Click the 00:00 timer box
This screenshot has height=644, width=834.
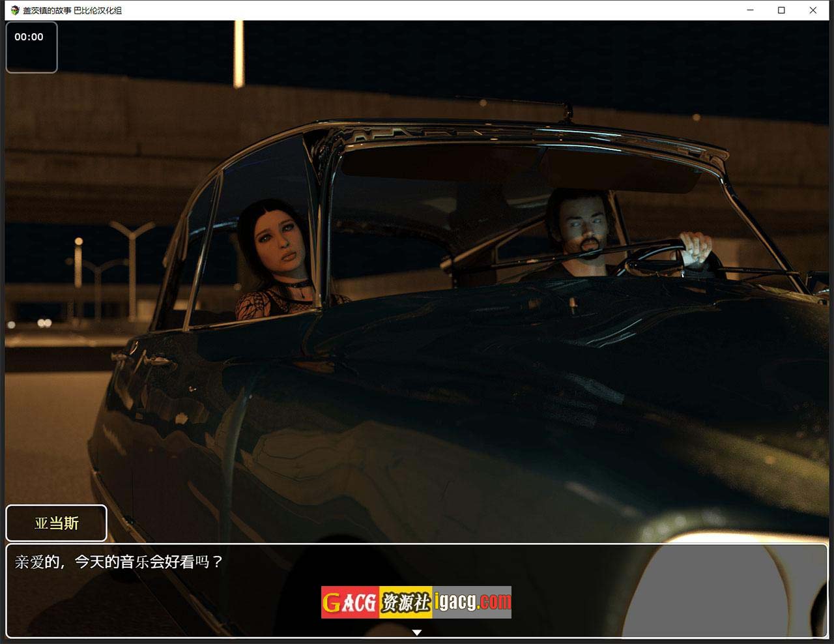pyautogui.click(x=31, y=47)
